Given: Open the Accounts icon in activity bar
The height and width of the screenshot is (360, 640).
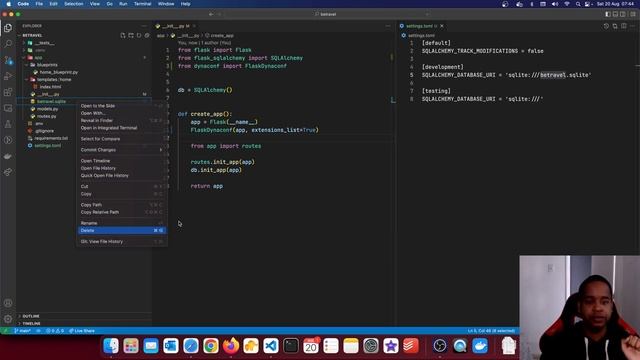Looking at the screenshot, I should (8, 303).
